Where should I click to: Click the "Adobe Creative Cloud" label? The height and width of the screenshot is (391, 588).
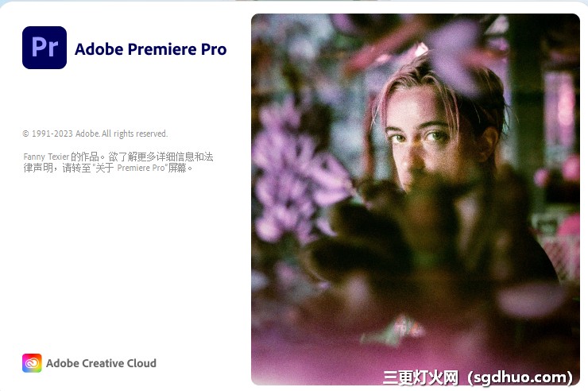(101, 363)
